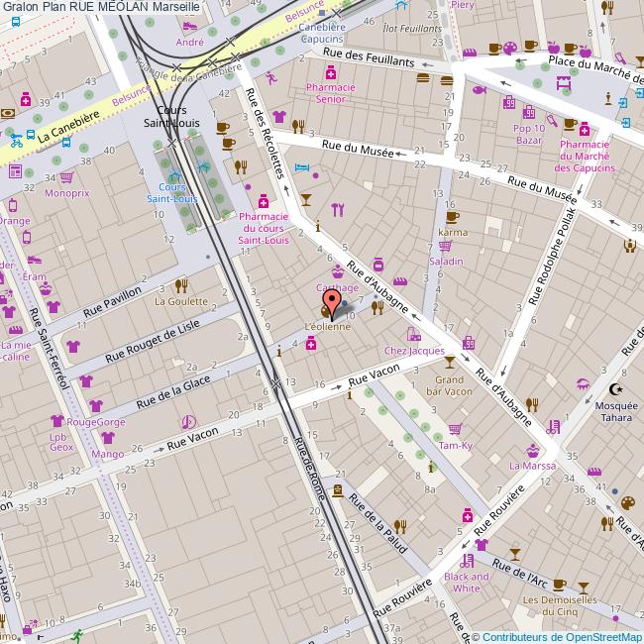This screenshot has height=644, width=644.
Task: Select the Les Demoiselles du Cinq cup icon
Action: coord(559,585)
